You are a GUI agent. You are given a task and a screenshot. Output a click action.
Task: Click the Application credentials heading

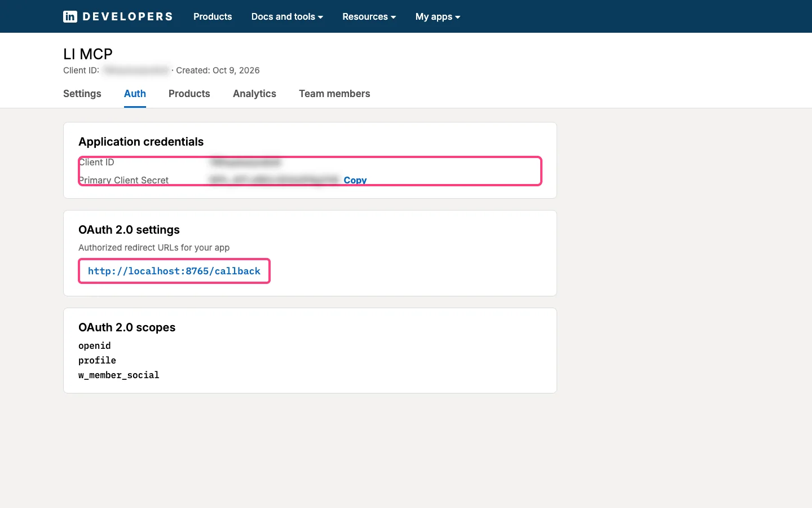tap(141, 142)
